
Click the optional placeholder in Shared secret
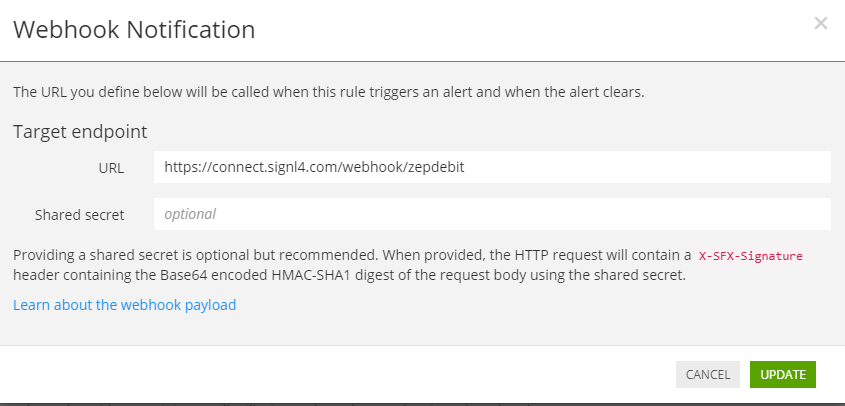pyautogui.click(x=190, y=214)
